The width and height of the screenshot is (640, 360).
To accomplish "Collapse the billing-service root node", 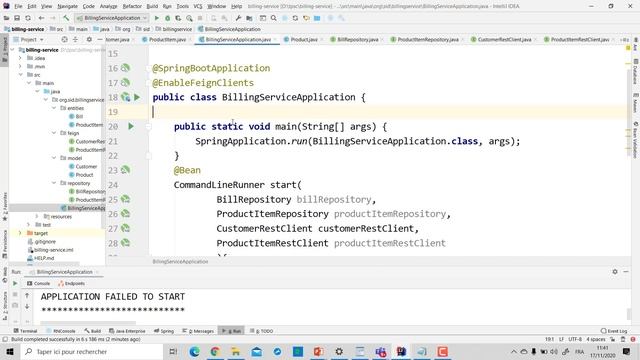I will coord(12,50).
